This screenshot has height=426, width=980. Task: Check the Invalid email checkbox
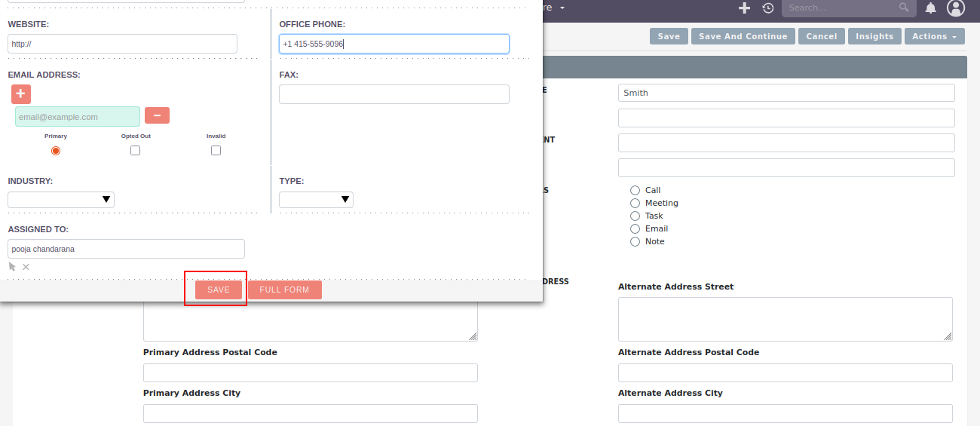pyautogui.click(x=216, y=151)
